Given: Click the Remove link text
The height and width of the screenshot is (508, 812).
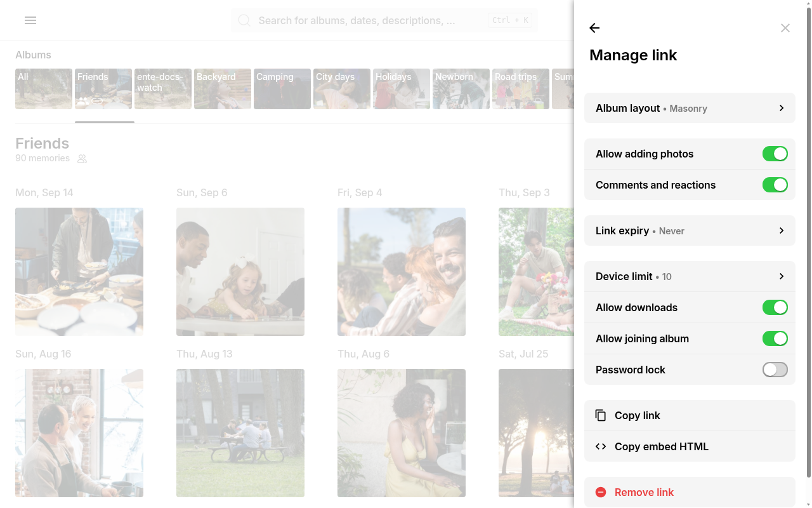Looking at the screenshot, I should [644, 492].
